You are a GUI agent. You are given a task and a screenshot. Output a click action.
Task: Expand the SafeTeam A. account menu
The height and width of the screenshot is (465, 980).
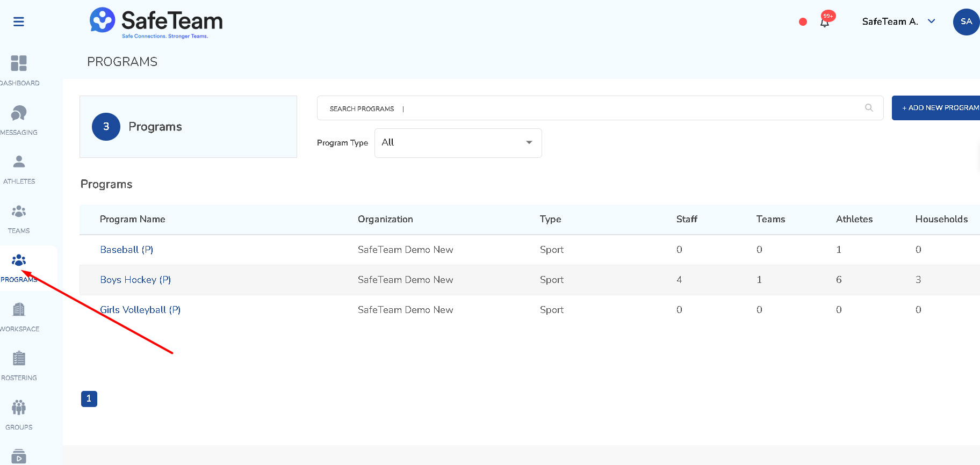point(899,21)
